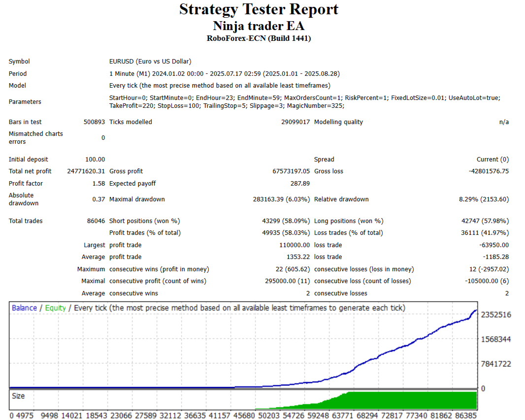Click the Balance legend label in chart
525x420 pixels.
(24, 308)
